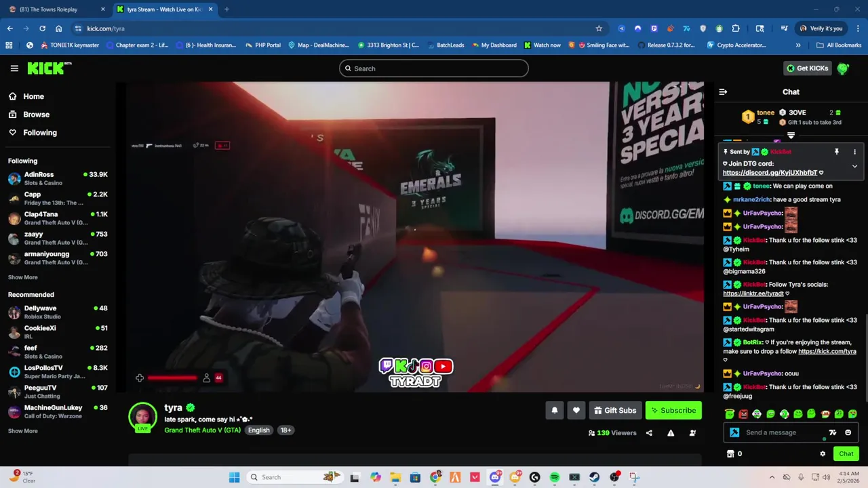Toggle follow heart button
868x488 pixels.
pos(576,410)
